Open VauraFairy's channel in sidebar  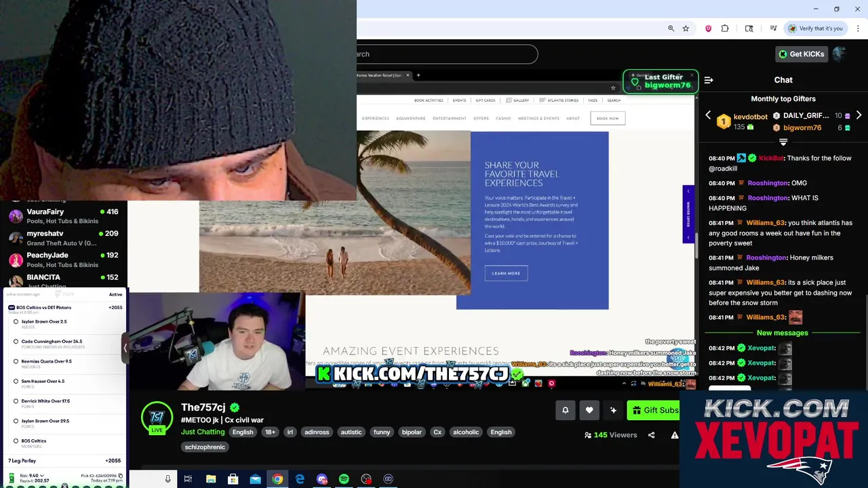tap(63, 216)
